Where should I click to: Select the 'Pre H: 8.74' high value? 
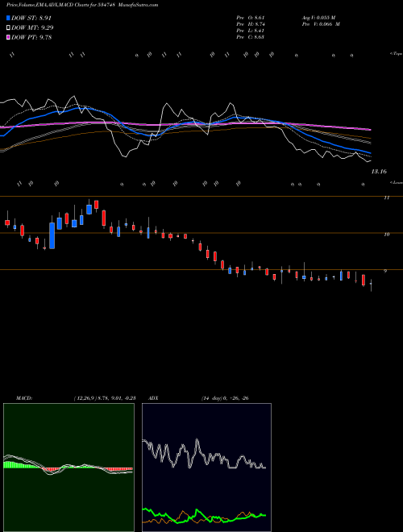click(251, 24)
